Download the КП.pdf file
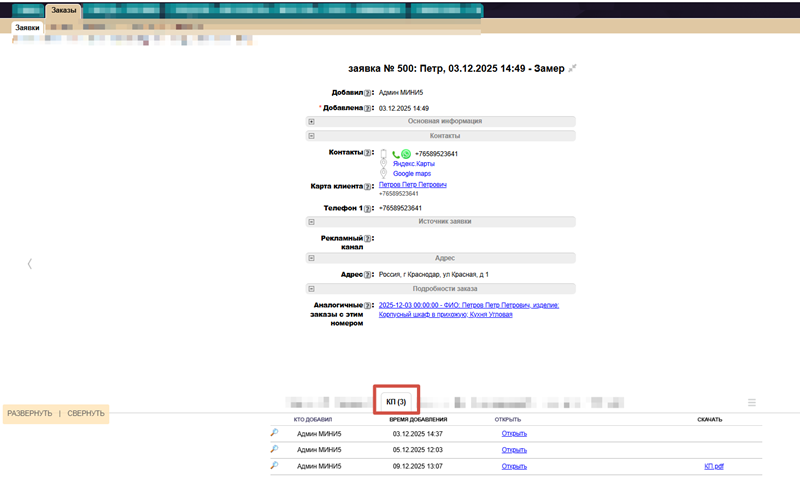The width and height of the screenshot is (800, 491). point(713,466)
